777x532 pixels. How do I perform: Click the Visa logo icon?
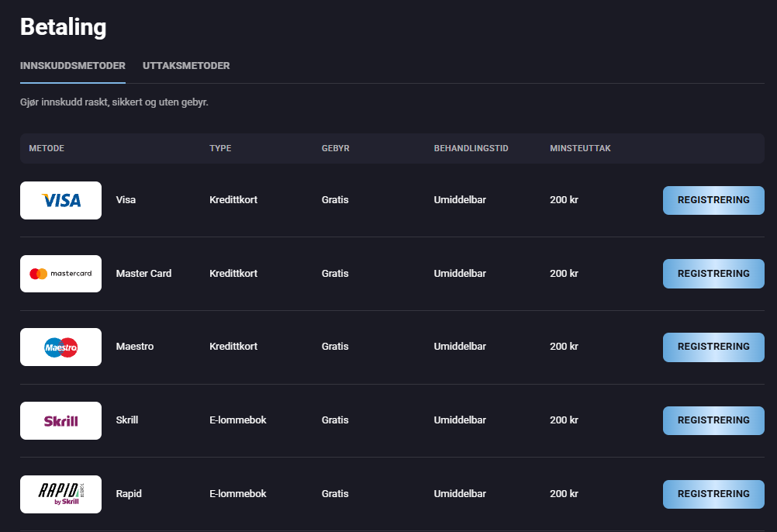pos(60,200)
